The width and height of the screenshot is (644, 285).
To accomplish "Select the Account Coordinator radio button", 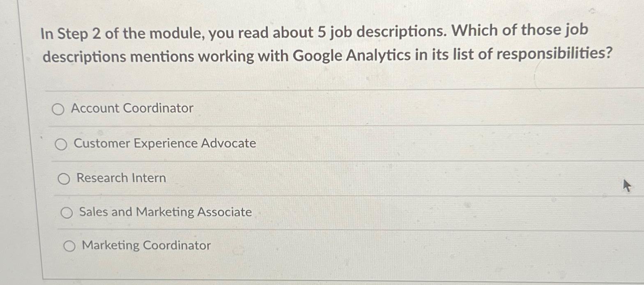I will 58,109.
